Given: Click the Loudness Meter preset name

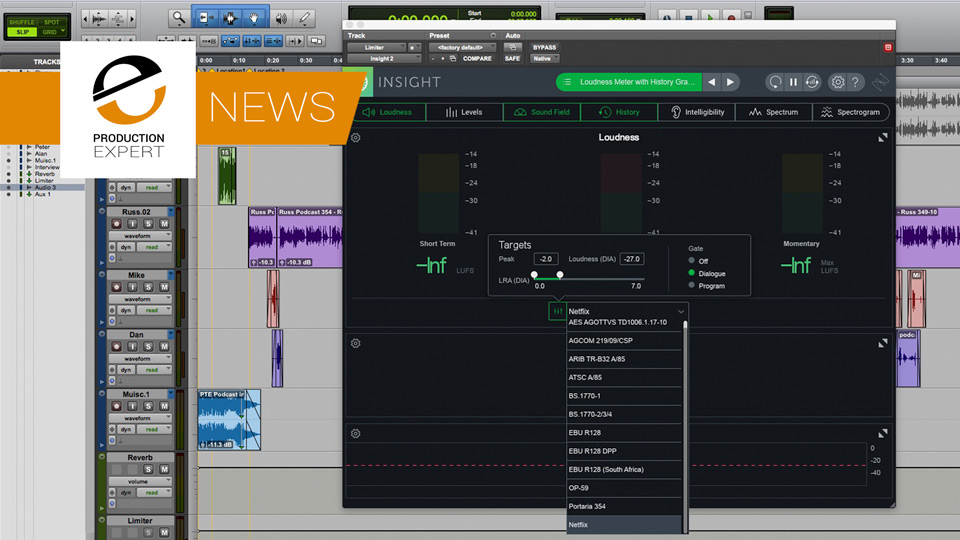Looking at the screenshot, I should tap(637, 82).
